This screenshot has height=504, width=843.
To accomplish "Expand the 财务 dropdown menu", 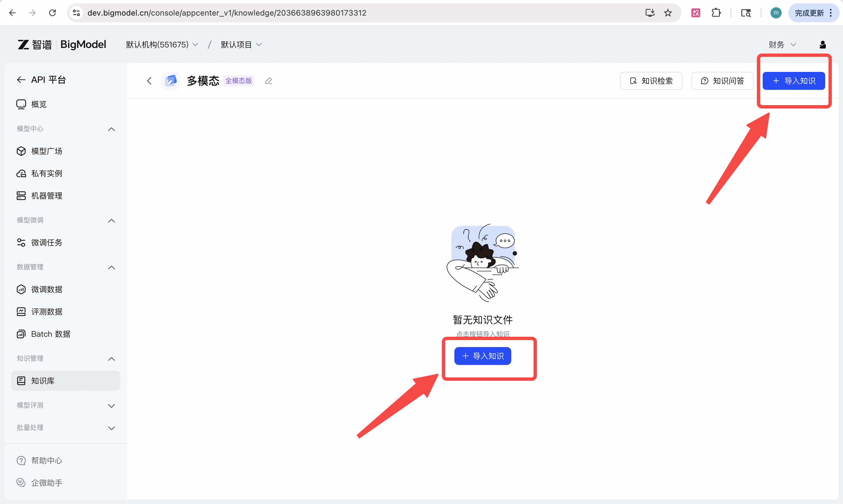I will pos(781,45).
